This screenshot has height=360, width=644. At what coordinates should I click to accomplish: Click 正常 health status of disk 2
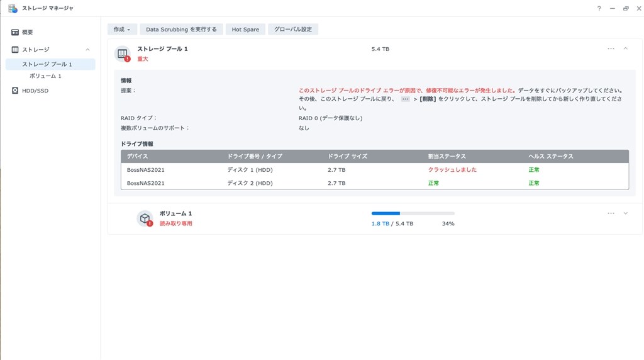point(533,183)
